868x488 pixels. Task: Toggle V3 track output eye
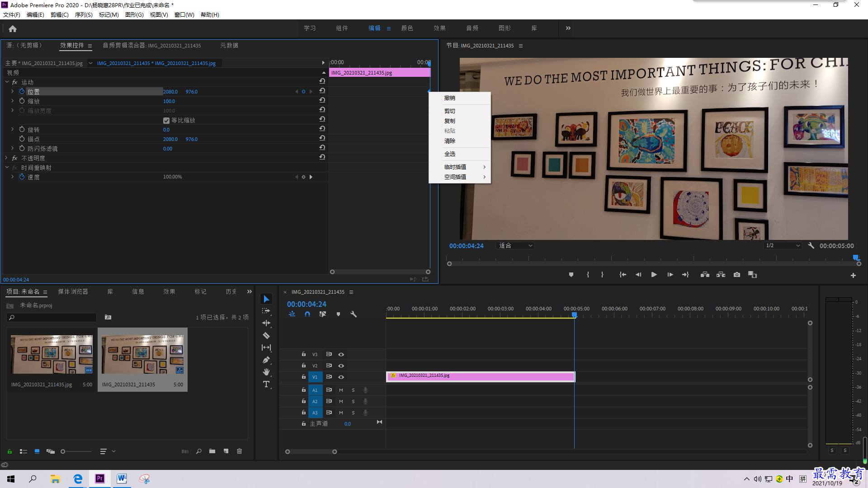click(x=341, y=354)
